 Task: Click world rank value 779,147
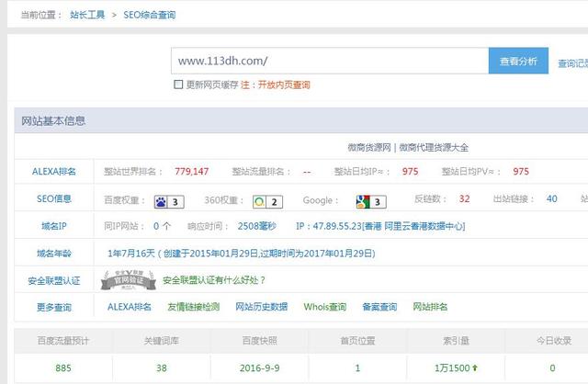tap(192, 172)
